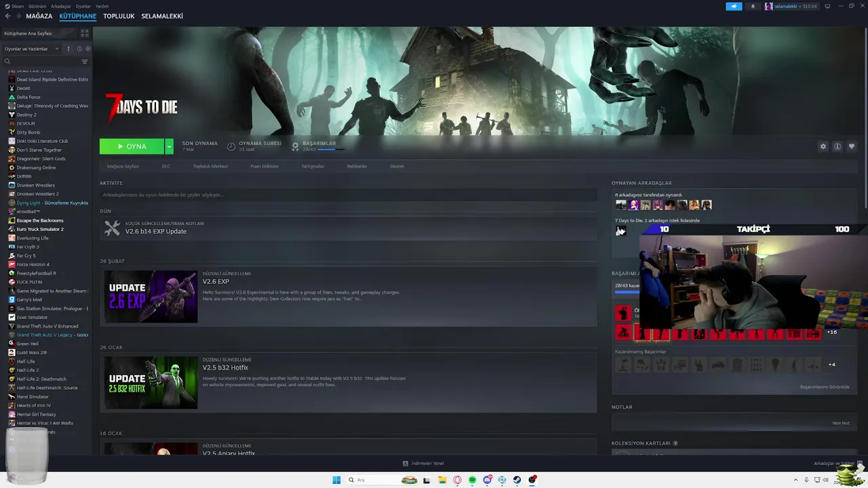Viewport: 868px width, 488px height.
Task: Open Spotify from the taskbar
Action: [x=472, y=480]
